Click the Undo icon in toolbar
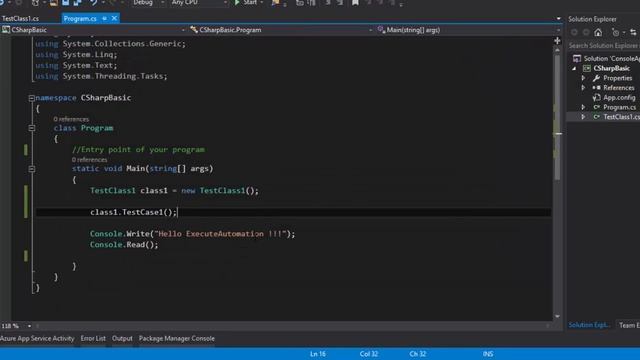 (x=93, y=2)
